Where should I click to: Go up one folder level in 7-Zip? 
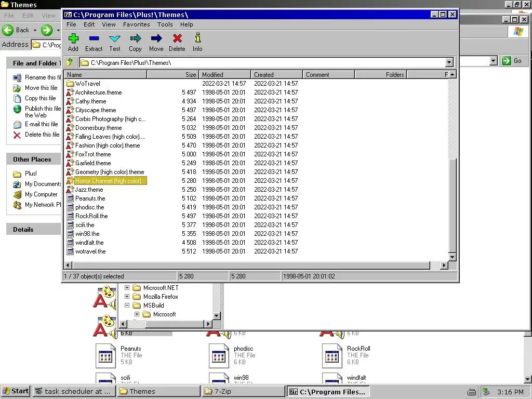(x=70, y=62)
